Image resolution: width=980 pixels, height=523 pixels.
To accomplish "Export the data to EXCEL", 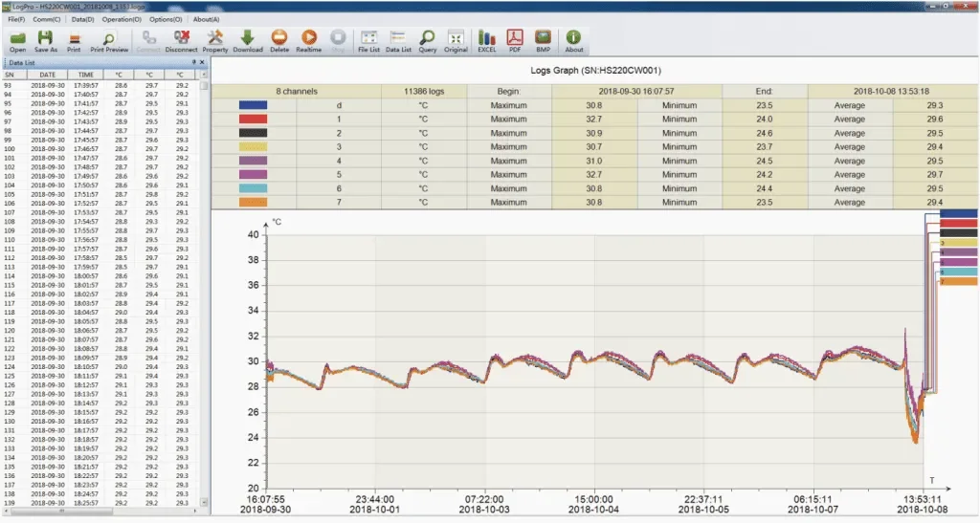I will (487, 38).
